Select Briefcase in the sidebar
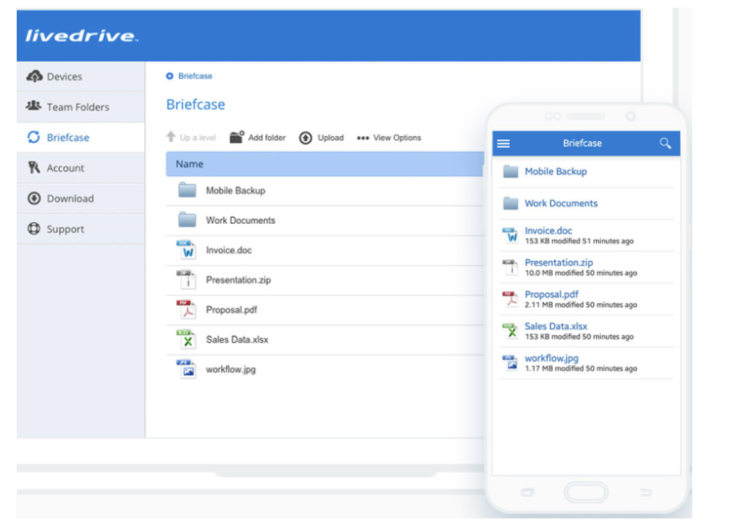This screenshot has width=736, height=521. pyautogui.click(x=81, y=138)
